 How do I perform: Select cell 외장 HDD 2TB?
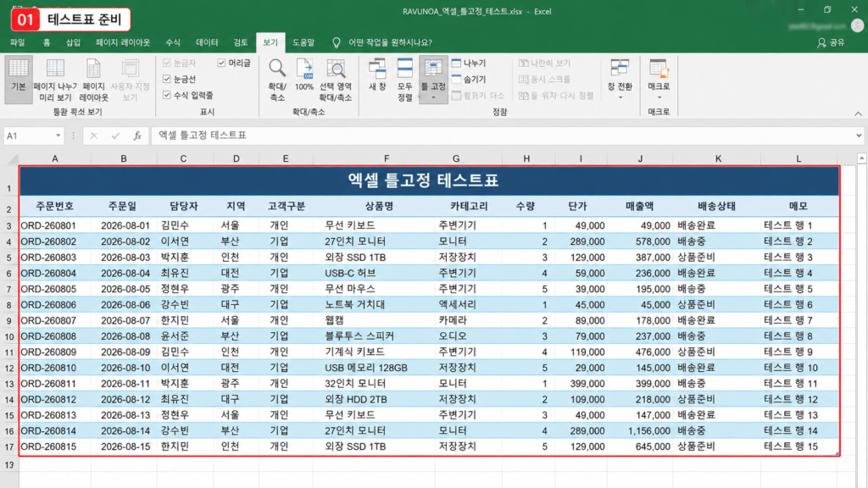pyautogui.click(x=375, y=400)
